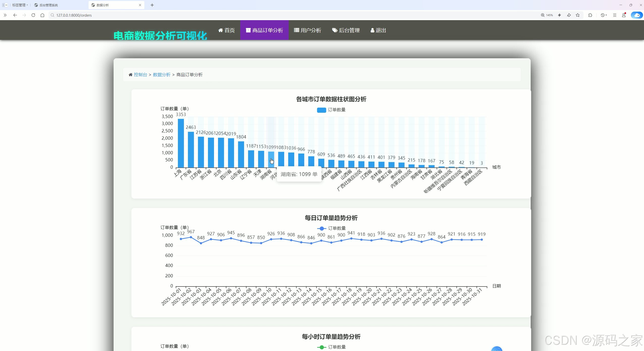Add bookmark with the star icon
The image size is (644, 351).
[x=578, y=15]
